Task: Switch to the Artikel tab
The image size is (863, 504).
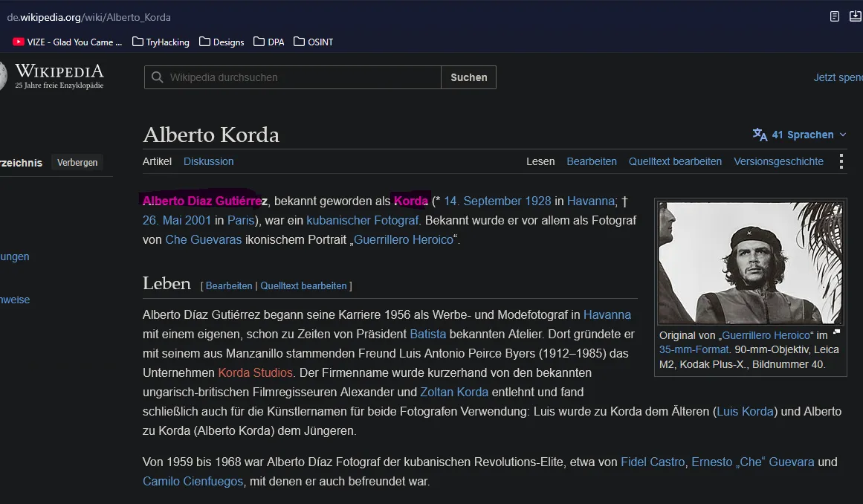Action: [157, 161]
